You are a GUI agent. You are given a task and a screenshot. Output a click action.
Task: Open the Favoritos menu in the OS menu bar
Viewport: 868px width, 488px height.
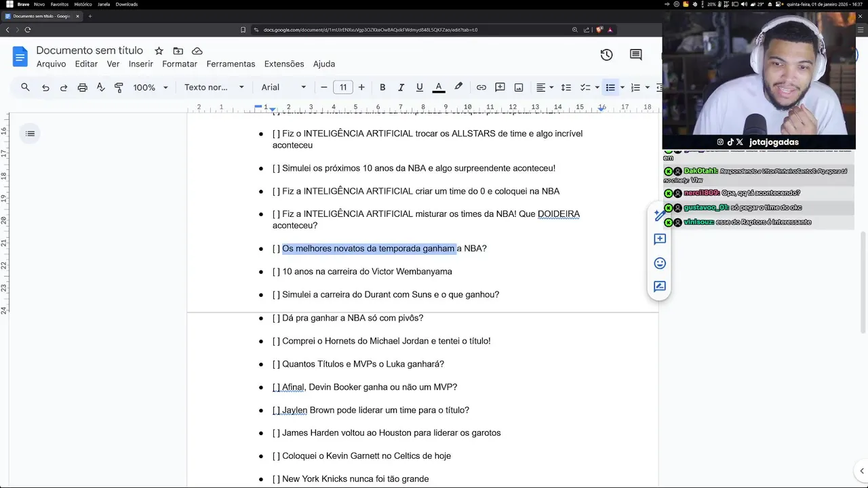pyautogui.click(x=60, y=4)
